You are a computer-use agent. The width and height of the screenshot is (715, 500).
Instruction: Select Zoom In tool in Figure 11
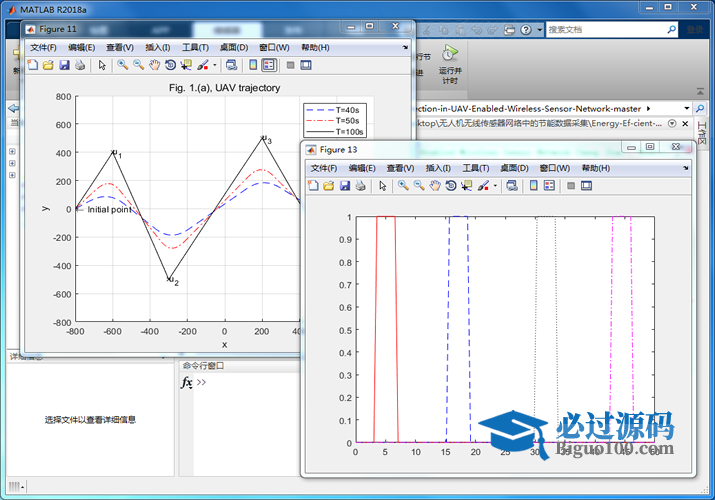(x=122, y=65)
